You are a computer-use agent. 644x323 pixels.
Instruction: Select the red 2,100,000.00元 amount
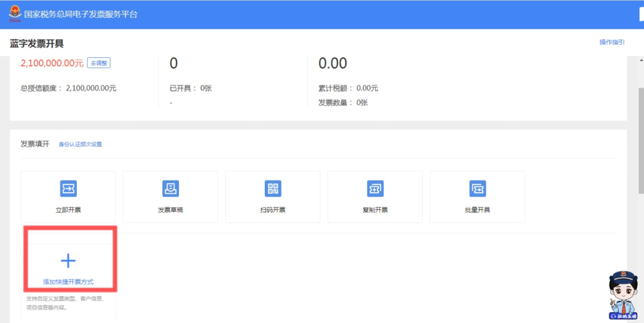coord(52,63)
